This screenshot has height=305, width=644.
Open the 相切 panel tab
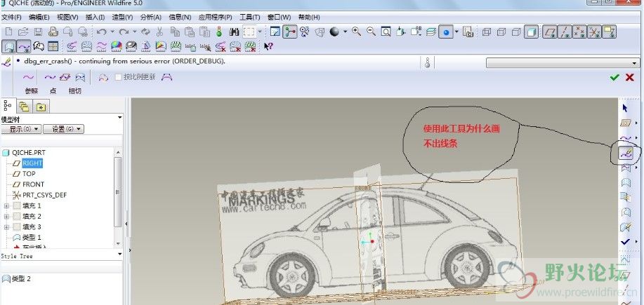click(x=74, y=91)
